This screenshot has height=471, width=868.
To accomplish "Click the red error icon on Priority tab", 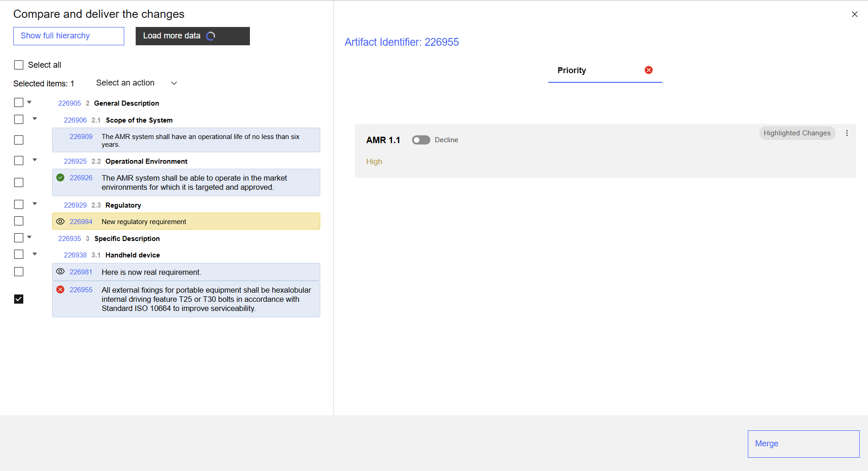I will (648, 70).
